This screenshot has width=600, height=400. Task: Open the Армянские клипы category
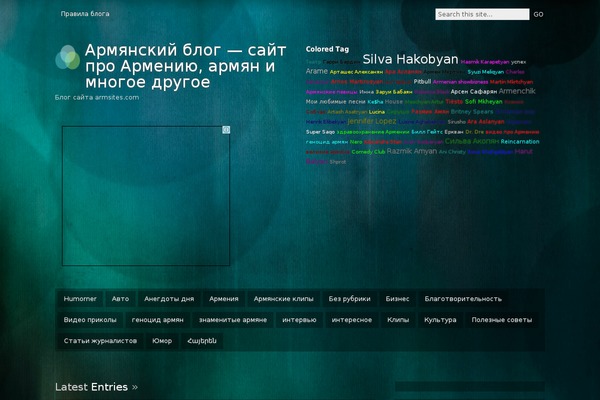point(284,299)
